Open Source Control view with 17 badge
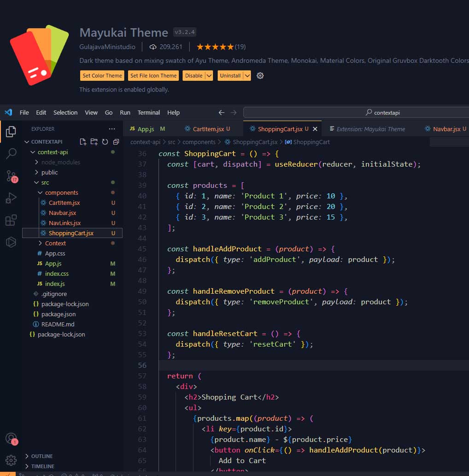Screen dimensions: 469x476 (12, 176)
